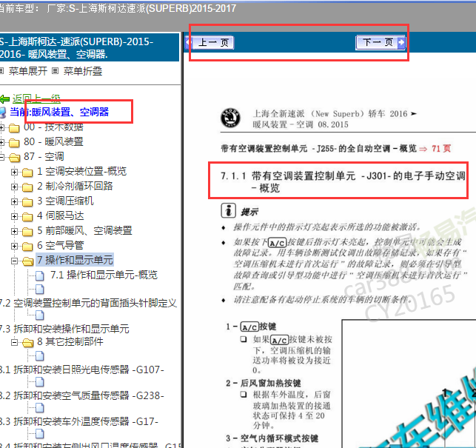This screenshot has height=448, width=476.
Task: Click page icon above 8.1 entry
Action: pyautogui.click(x=40, y=355)
